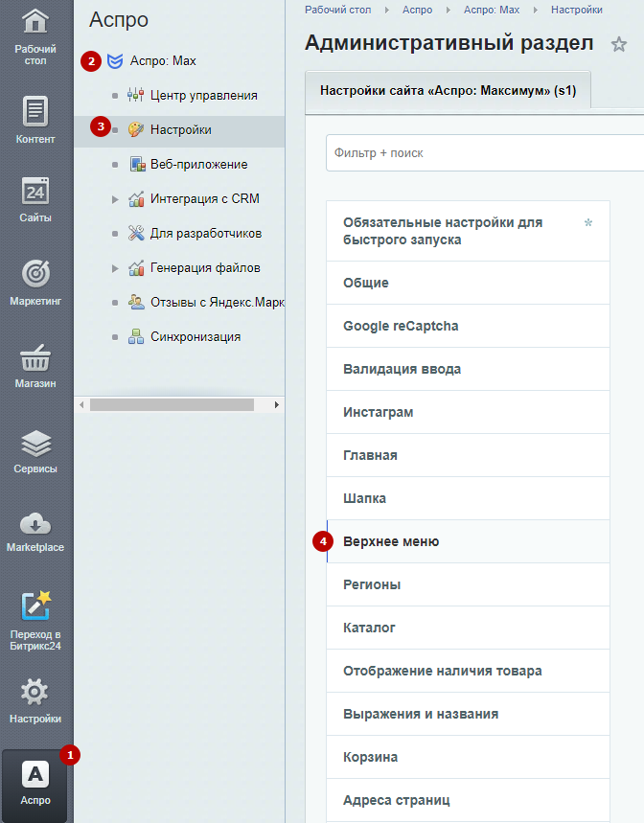Open Выражения и названия settings section
Viewport: 644px width, 823px height.
[x=468, y=714]
